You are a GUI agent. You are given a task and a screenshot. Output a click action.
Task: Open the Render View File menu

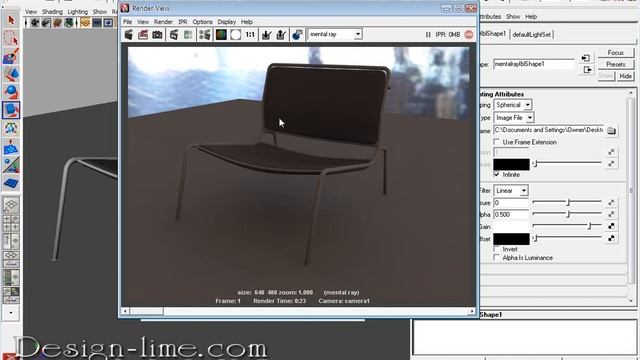[127, 22]
